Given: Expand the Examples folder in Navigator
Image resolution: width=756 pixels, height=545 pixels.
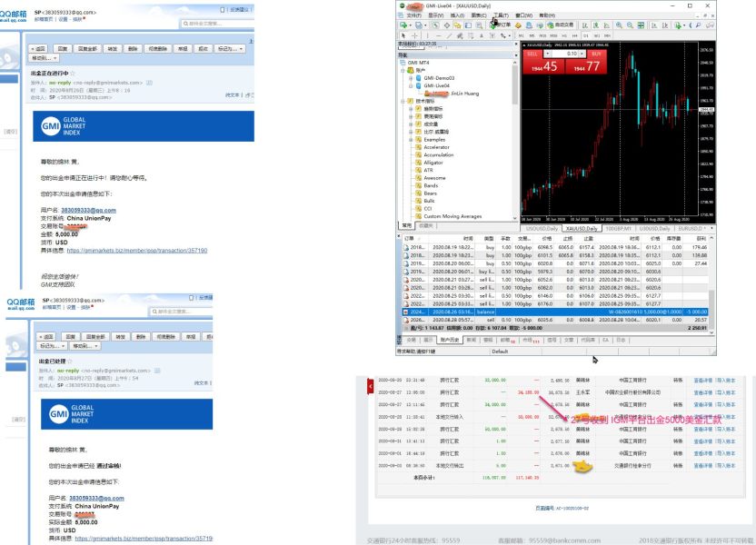Looking at the screenshot, I should pos(411,140).
